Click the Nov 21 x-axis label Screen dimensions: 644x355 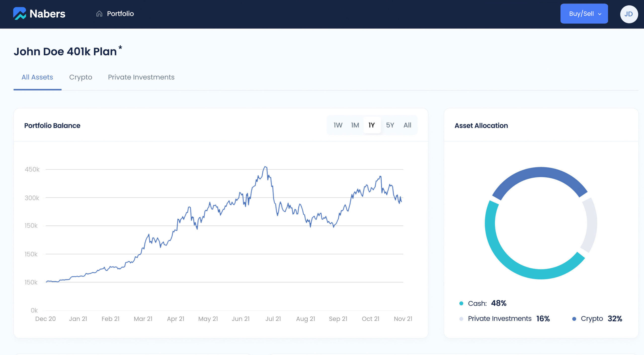click(x=403, y=319)
